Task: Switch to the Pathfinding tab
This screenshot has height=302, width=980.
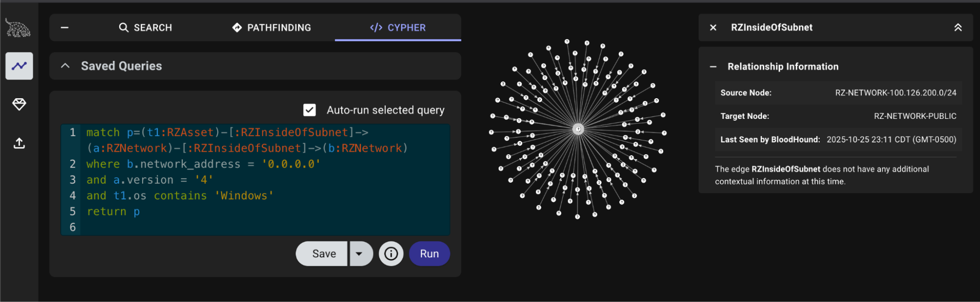Action: [x=272, y=28]
